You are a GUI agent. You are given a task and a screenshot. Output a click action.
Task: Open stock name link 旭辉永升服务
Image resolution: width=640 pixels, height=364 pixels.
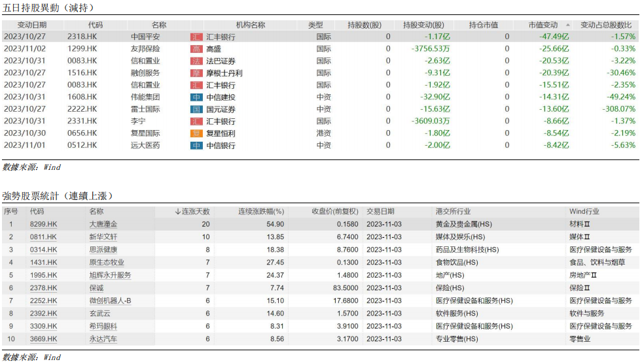(110, 275)
